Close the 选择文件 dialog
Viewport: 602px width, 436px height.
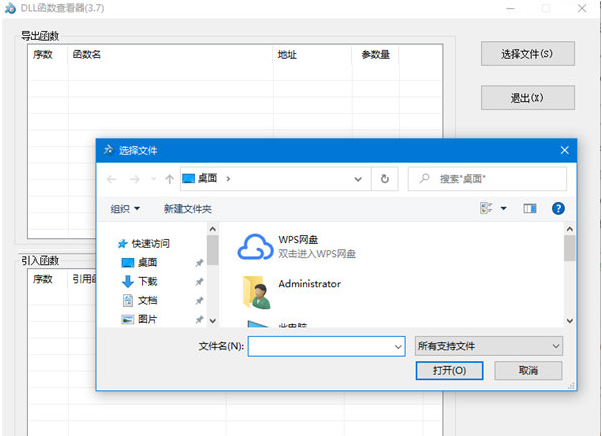(564, 150)
